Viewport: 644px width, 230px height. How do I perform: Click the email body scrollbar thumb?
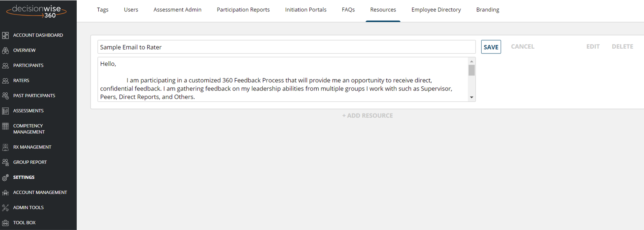tap(471, 70)
